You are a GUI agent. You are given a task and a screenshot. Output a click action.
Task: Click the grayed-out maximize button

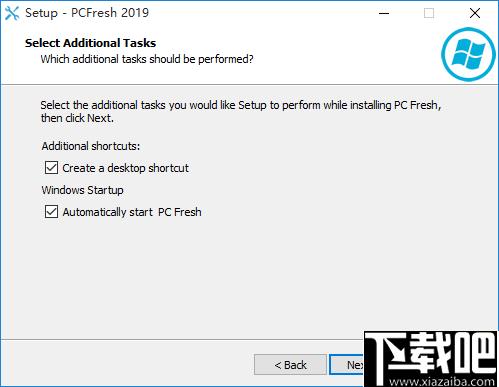429,13
